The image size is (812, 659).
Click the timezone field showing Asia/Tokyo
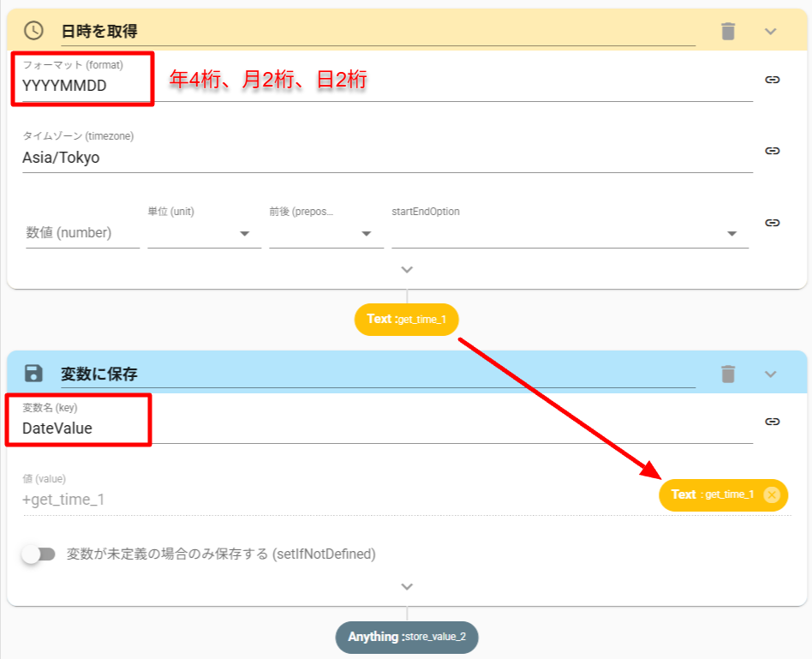point(385,158)
